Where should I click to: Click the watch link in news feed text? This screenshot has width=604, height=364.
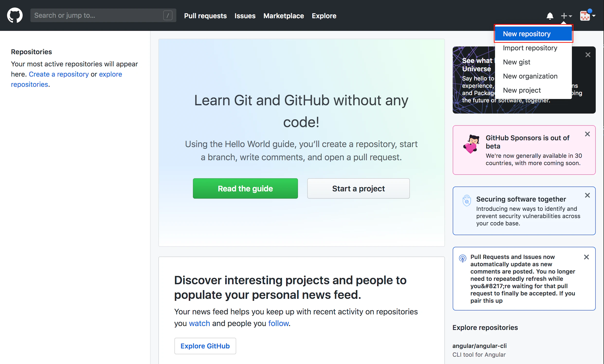tap(199, 323)
